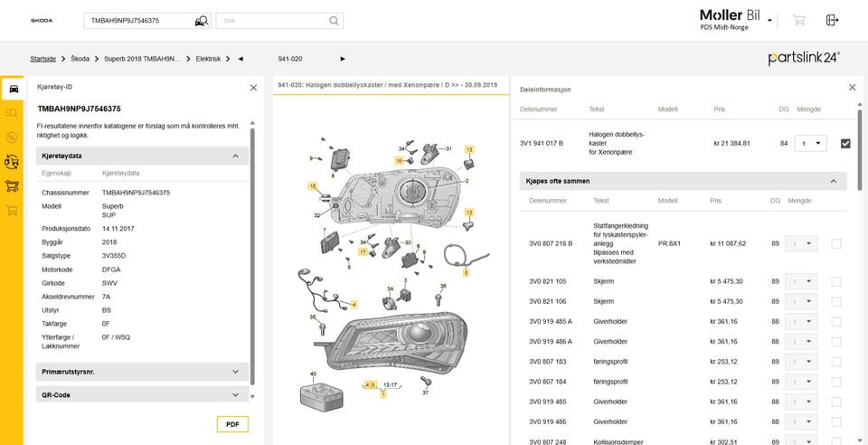Viewport: 868px width, 445px height.
Task: Check the 3V0 919 485 checkbox
Action: point(835,402)
